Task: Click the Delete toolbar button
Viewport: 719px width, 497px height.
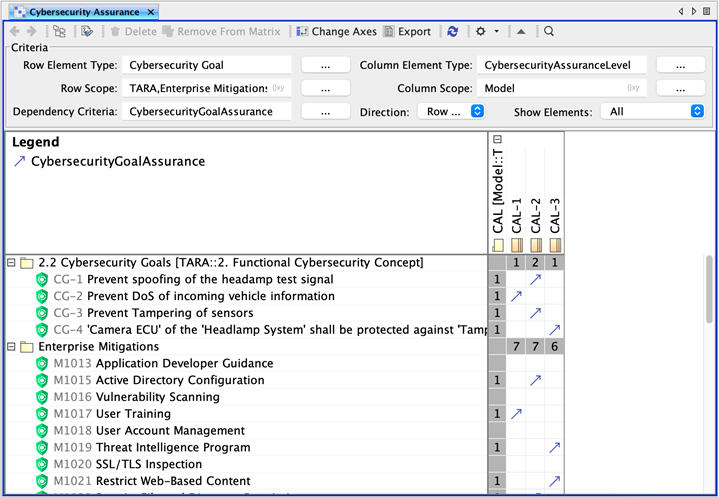Action: tap(133, 31)
